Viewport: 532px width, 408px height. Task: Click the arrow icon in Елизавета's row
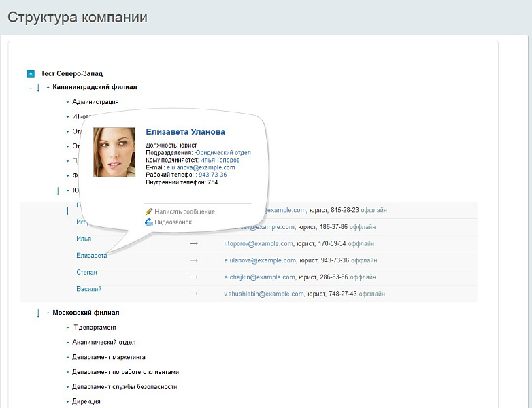tap(194, 260)
